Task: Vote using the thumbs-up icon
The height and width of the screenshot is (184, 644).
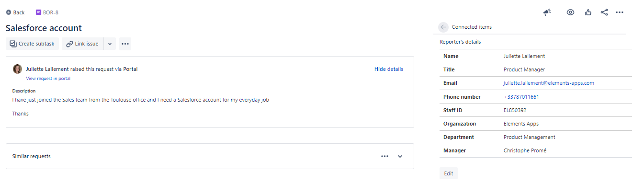Action: (588, 12)
